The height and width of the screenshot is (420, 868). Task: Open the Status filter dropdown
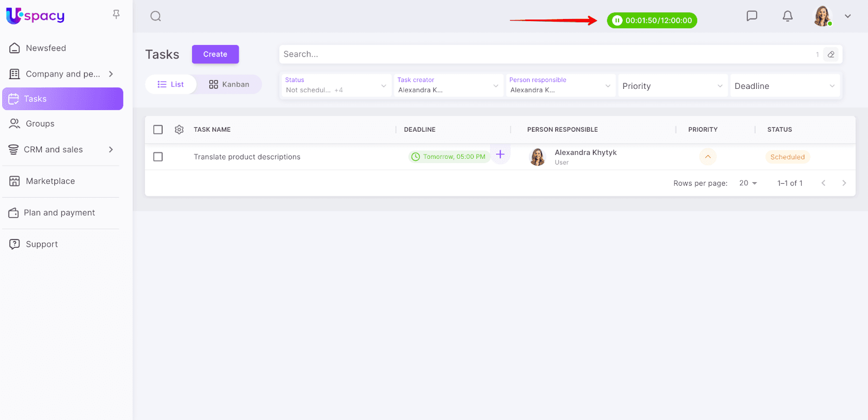336,86
